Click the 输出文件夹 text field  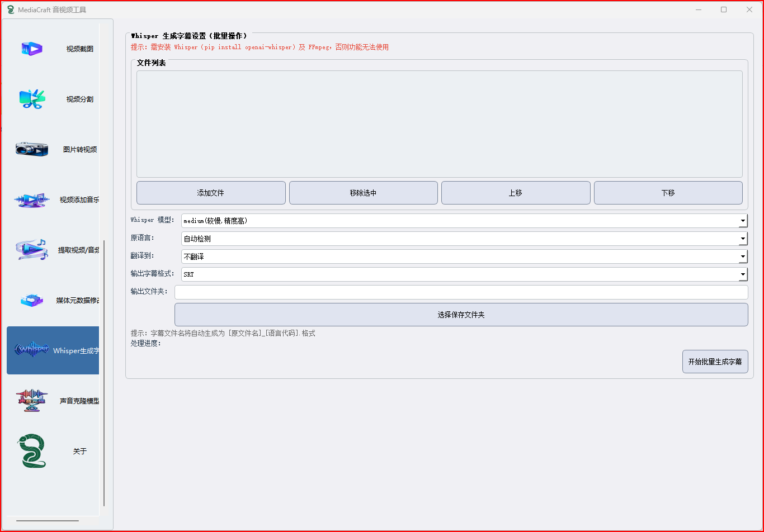click(x=461, y=292)
